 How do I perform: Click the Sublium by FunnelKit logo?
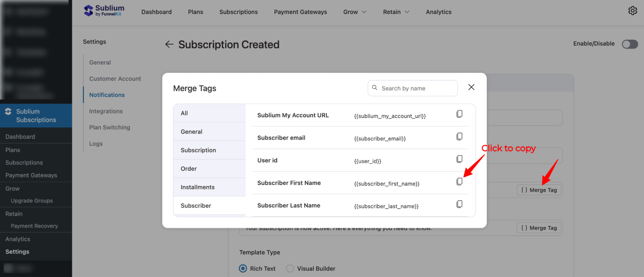104,11
